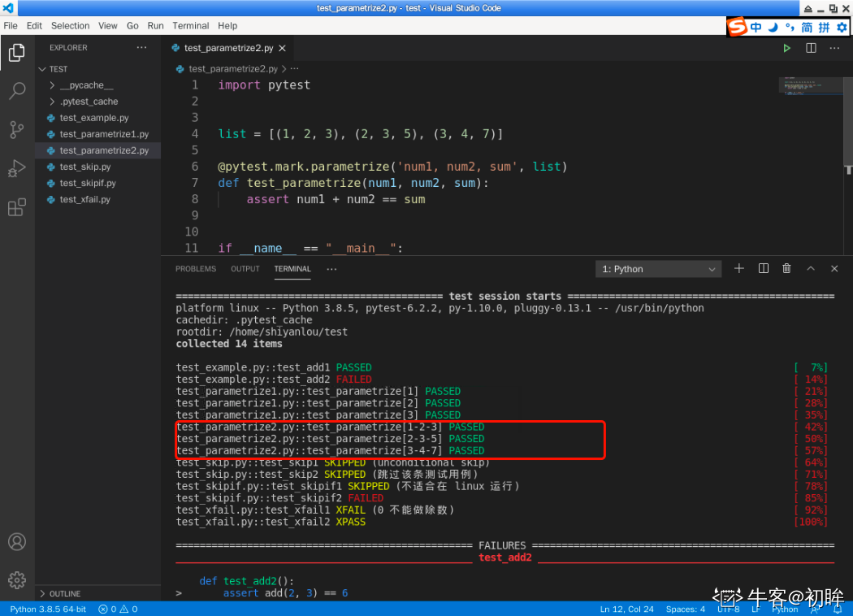Click the Sogou input method logo

pos(738,27)
